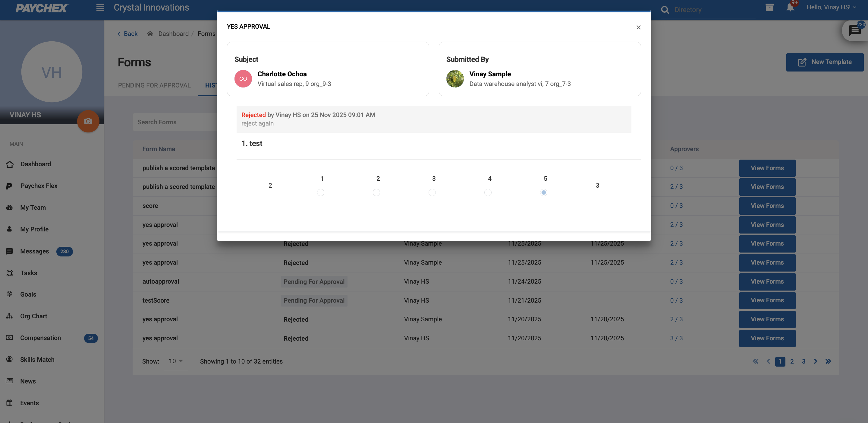Open Messages in the sidebar menu
Screen dimensions: 868x423
(34, 251)
